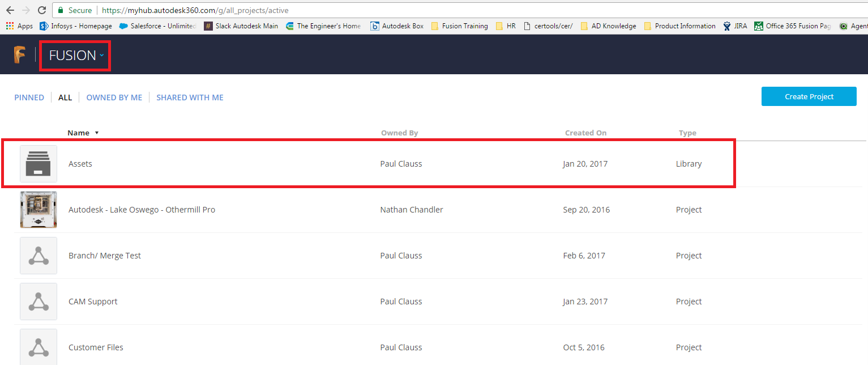Open the Branch/ Merge Test project
Screen dimensions: 868x365
click(x=105, y=256)
